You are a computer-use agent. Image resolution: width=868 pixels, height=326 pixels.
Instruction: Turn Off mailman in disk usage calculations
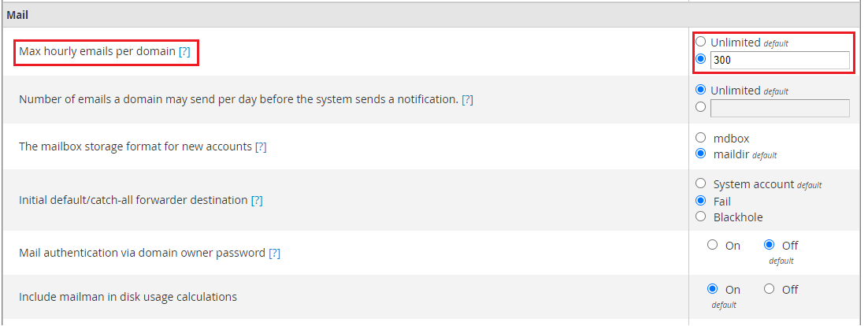click(x=770, y=290)
